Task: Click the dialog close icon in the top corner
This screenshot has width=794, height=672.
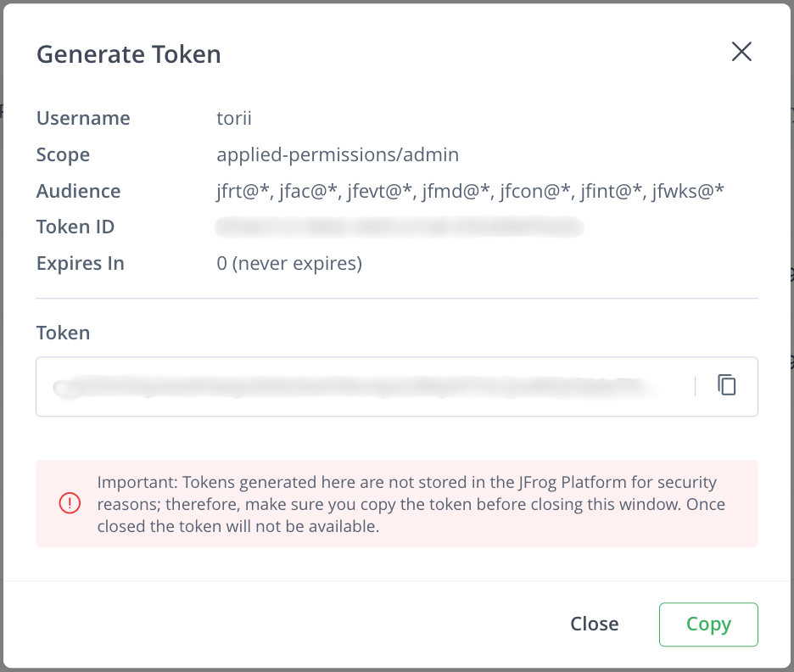Action: 741,52
